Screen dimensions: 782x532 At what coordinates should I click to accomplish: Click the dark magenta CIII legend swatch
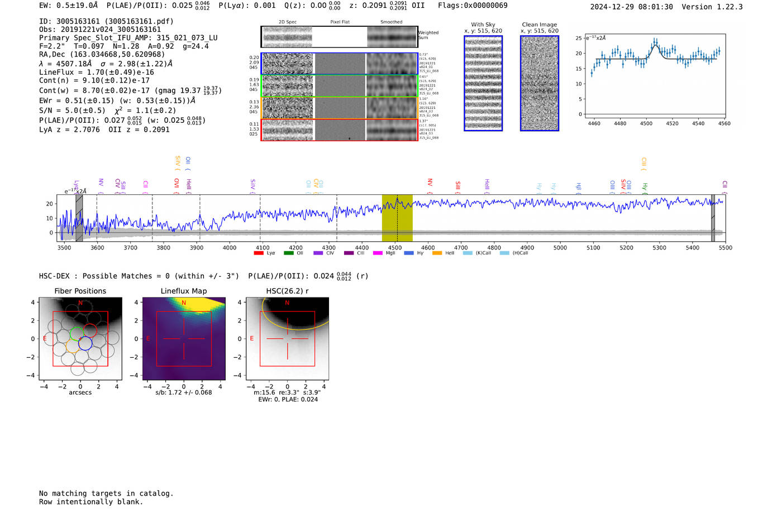click(x=349, y=253)
